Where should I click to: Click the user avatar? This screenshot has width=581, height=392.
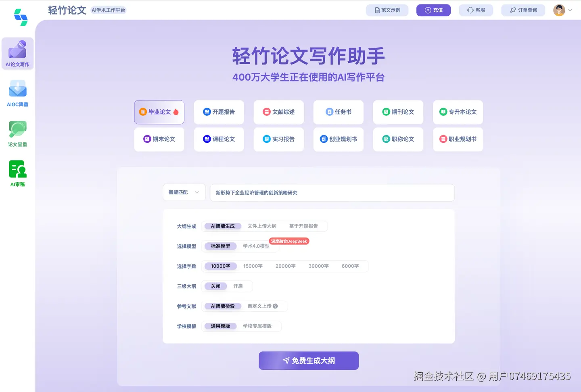click(559, 10)
